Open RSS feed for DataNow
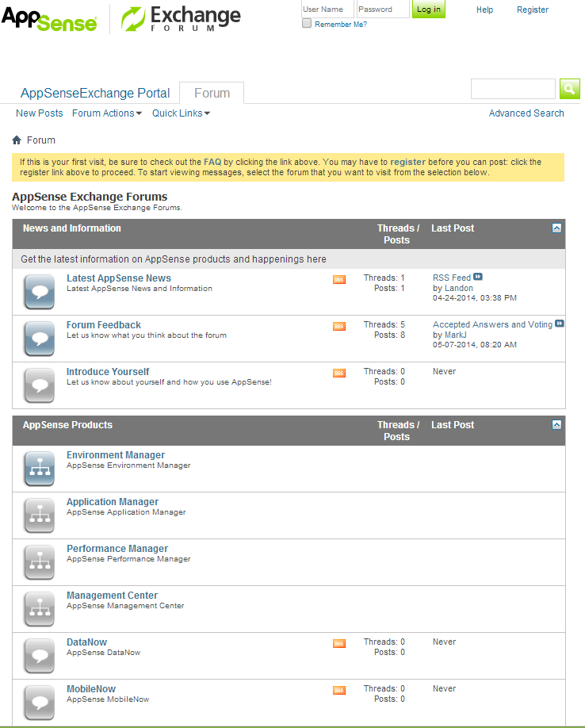The width and height of the screenshot is (585, 728). point(339,643)
